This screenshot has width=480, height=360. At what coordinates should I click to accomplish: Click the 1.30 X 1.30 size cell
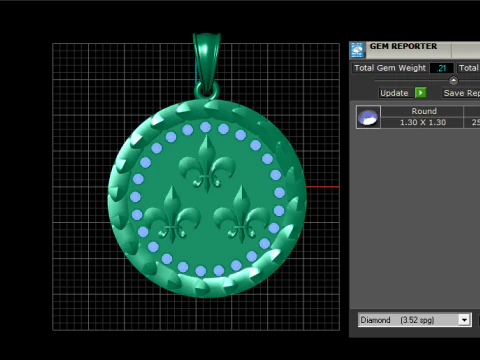(x=422, y=122)
